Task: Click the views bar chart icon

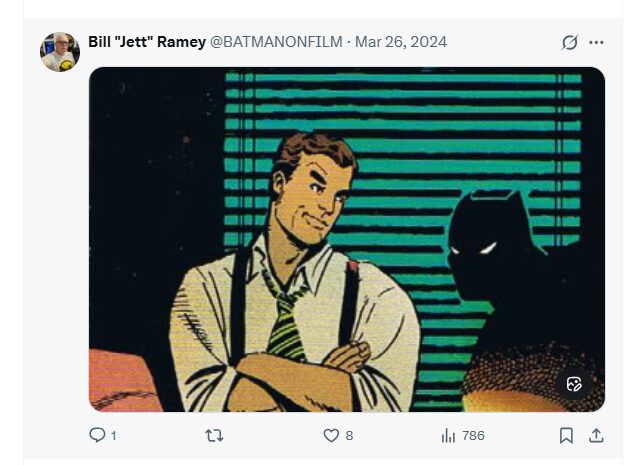Action: click(x=448, y=435)
